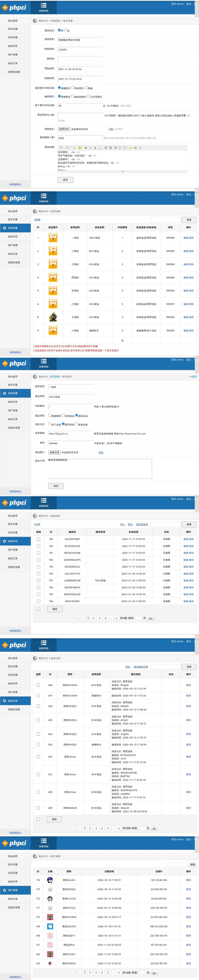Click avatar of user ID 169
Screen dimensions: 199x980
tap(50, 926)
